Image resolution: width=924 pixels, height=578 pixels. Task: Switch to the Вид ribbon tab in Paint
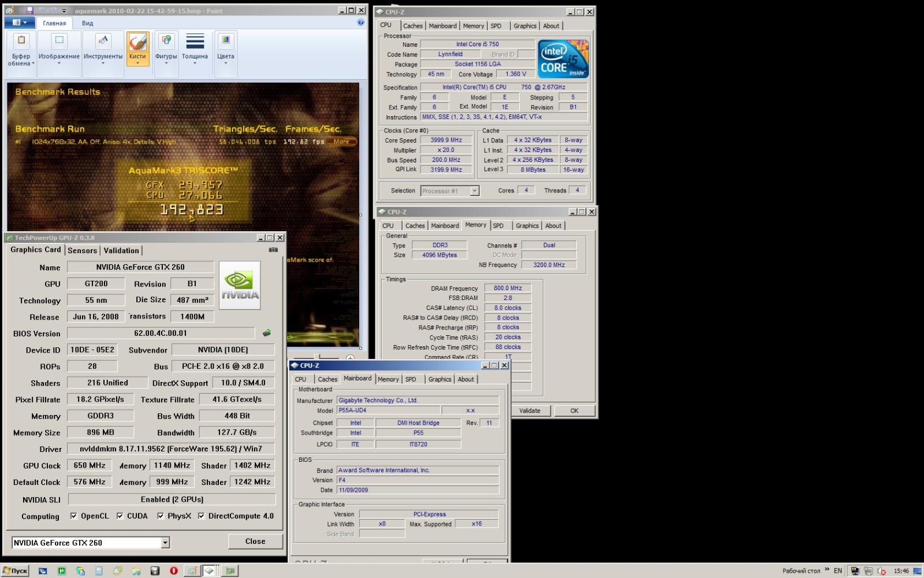87,23
